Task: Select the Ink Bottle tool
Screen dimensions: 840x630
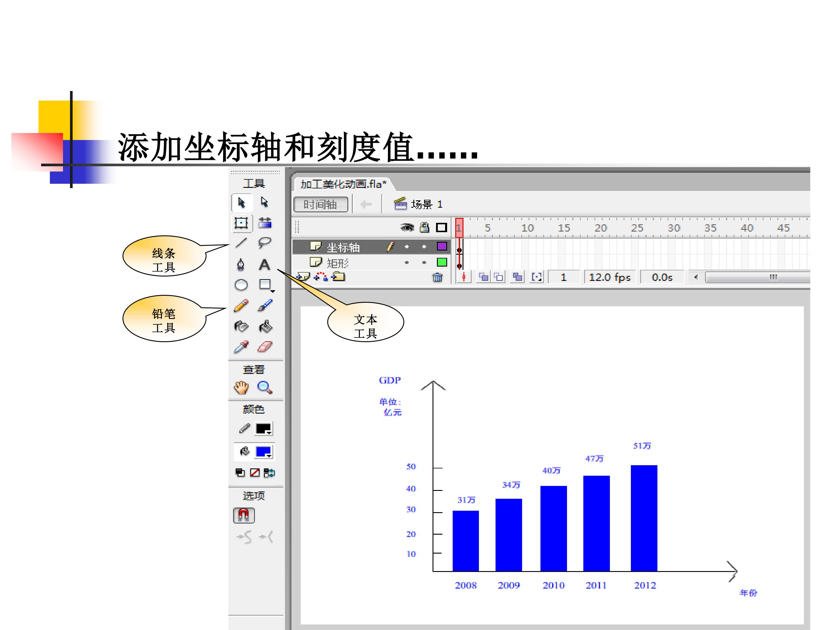Action: (x=241, y=326)
